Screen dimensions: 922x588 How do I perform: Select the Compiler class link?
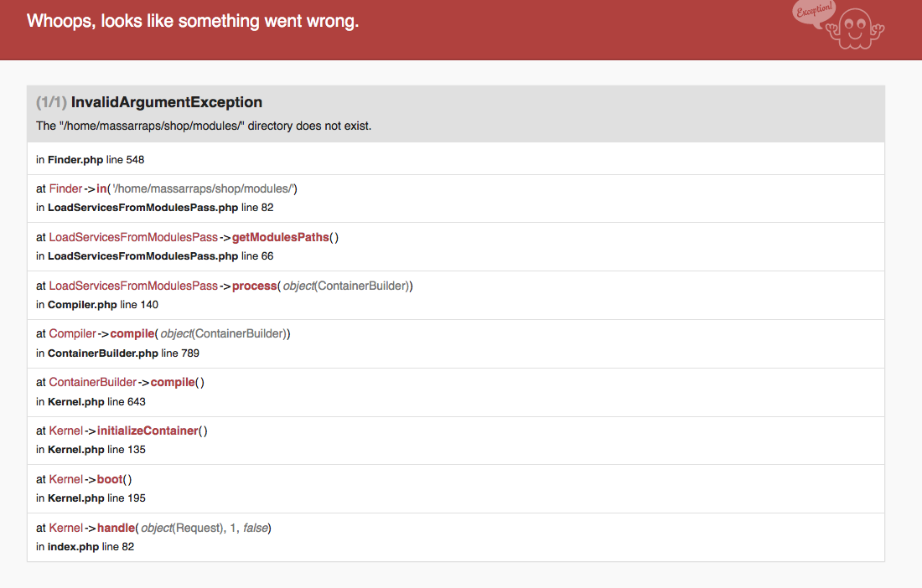(x=72, y=333)
